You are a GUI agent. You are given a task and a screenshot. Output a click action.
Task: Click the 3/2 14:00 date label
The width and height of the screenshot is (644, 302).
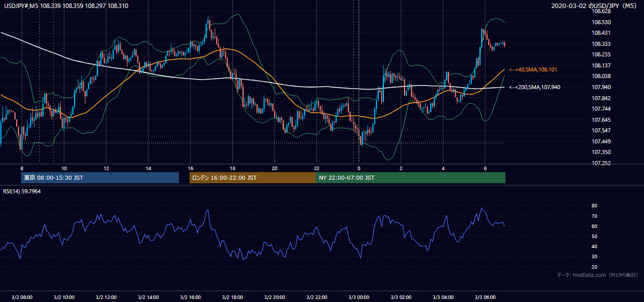coord(148,297)
